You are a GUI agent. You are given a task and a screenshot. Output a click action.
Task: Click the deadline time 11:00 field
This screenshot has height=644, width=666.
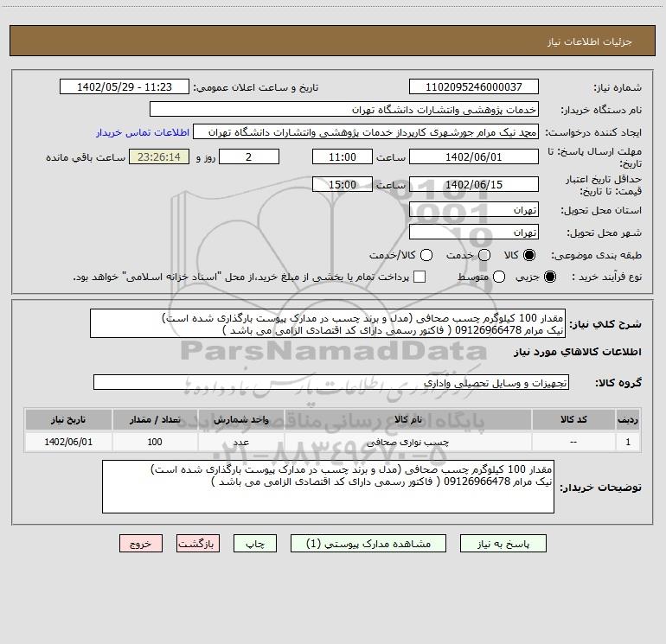[x=343, y=157]
